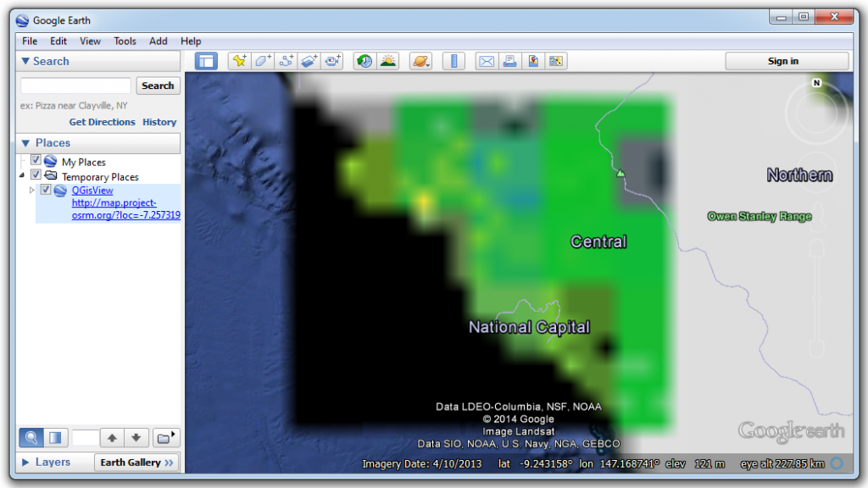
Task: Open the search History link
Action: tap(159, 122)
